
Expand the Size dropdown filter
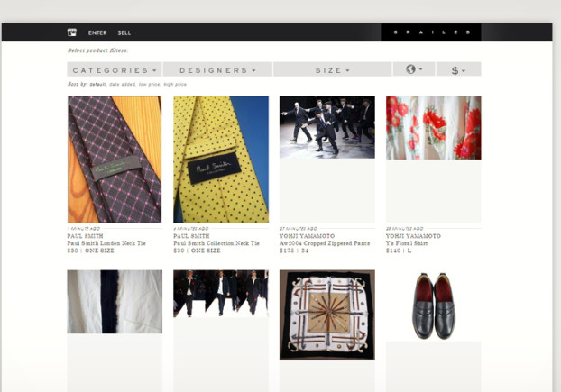pos(332,69)
